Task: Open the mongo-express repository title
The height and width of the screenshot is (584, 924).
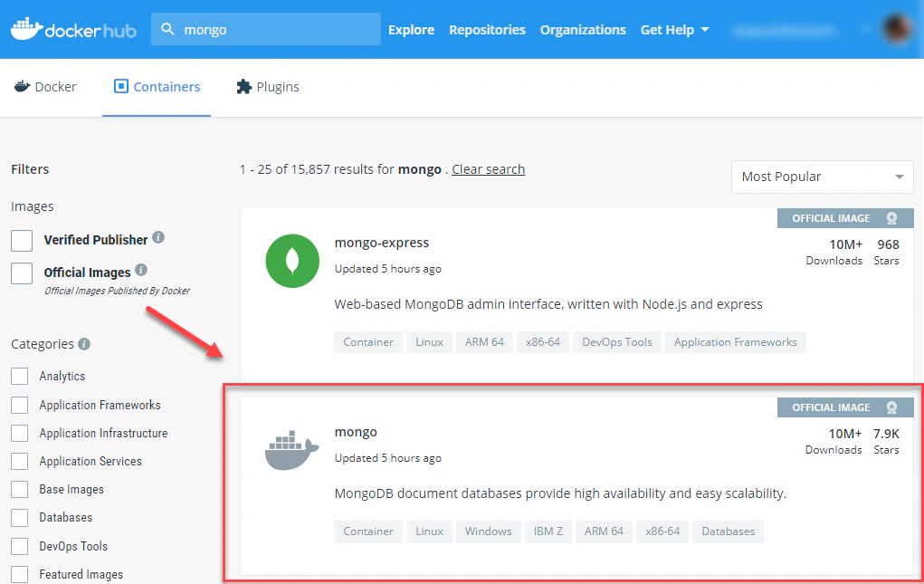Action: tap(382, 243)
